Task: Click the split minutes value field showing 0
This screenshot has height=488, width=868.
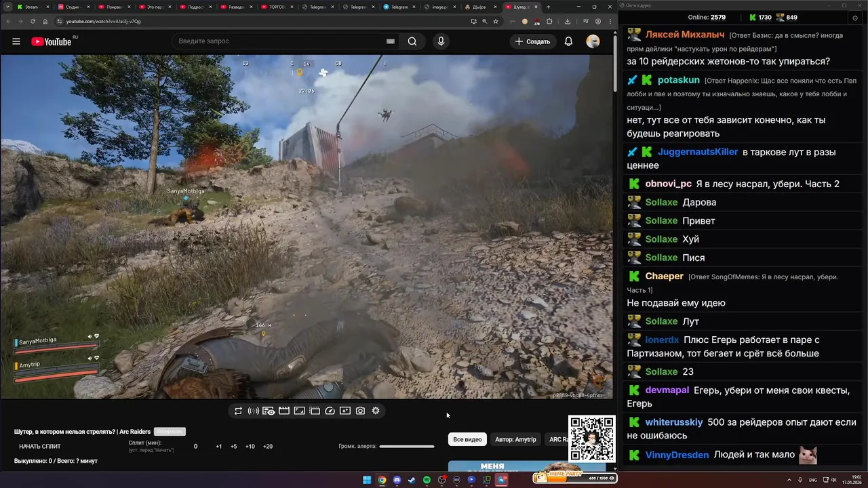Action: pyautogui.click(x=196, y=447)
